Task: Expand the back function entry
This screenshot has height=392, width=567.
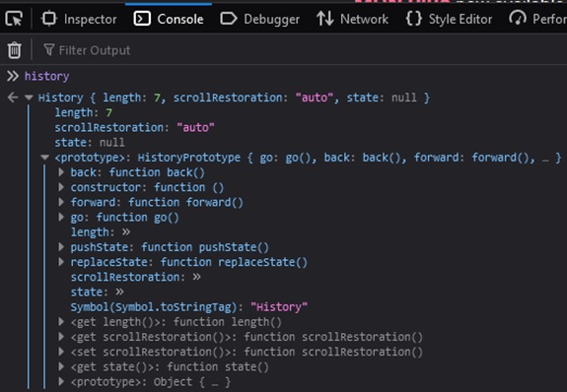Action: [x=61, y=172]
